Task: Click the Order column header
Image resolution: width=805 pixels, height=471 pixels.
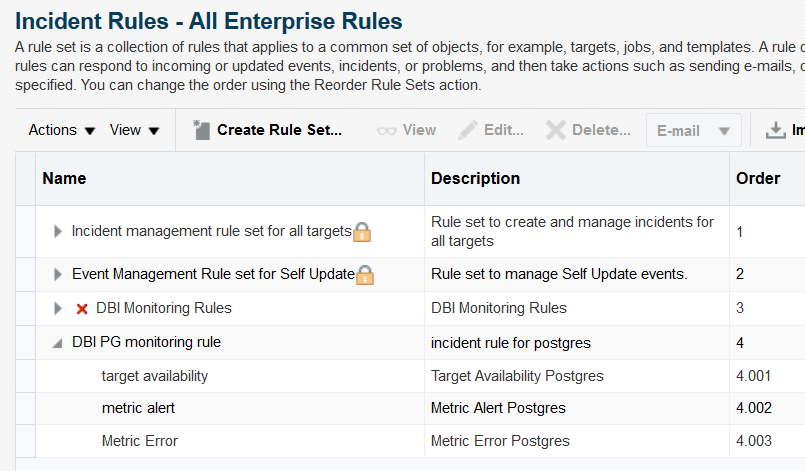Action: (758, 178)
